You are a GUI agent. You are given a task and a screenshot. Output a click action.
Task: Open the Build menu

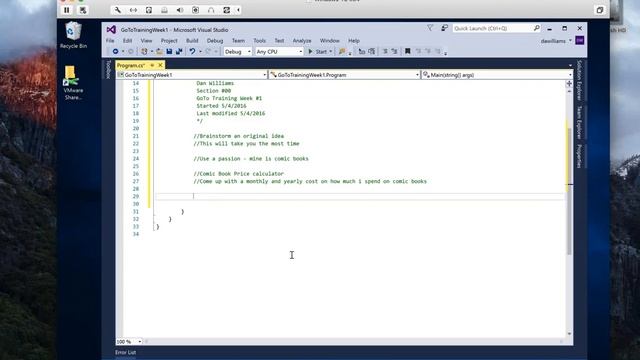192,41
